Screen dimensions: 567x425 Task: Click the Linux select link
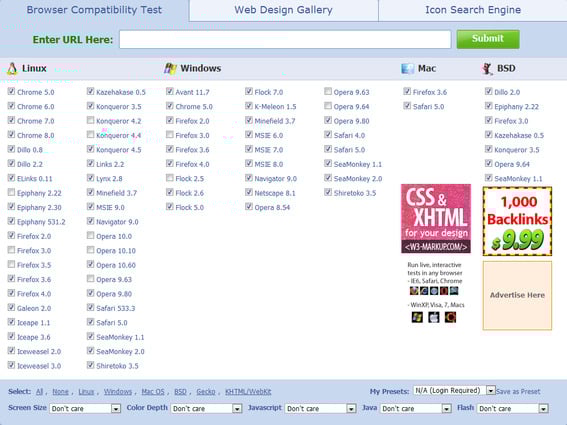pos(86,392)
